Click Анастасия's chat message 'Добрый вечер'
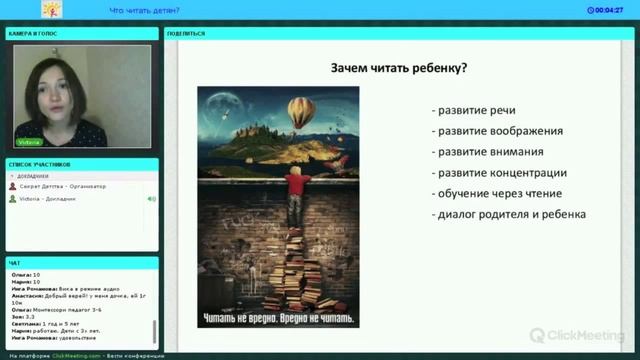Screen dimensions: 640x360 click(x=78, y=299)
